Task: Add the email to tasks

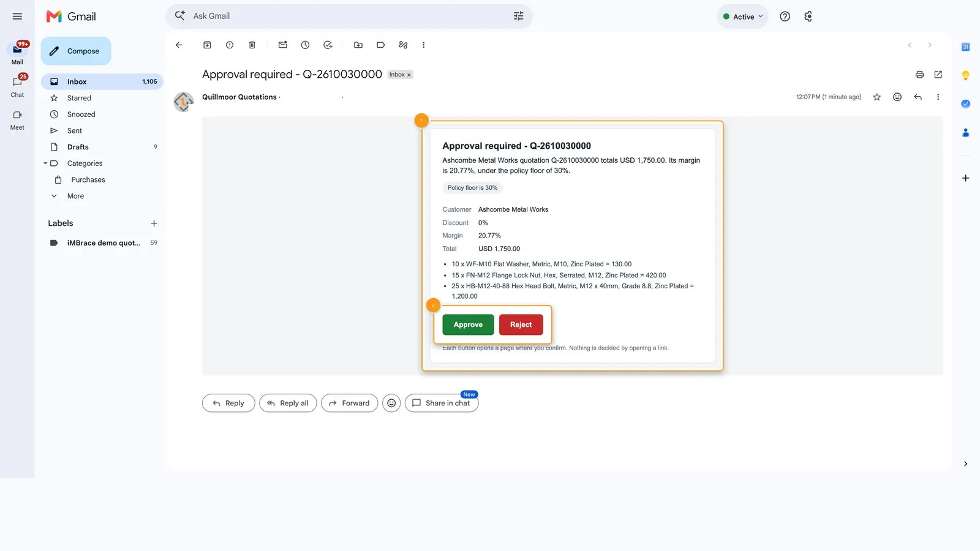Action: tap(328, 45)
